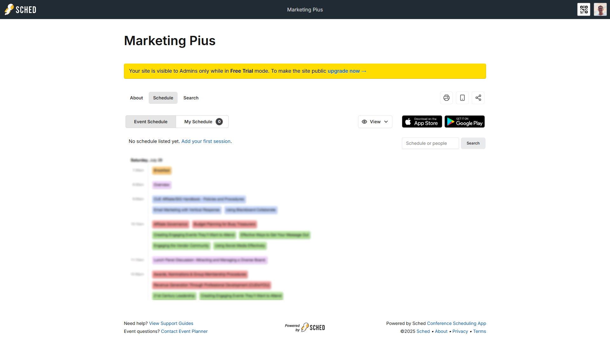610x364 pixels.
Task: Open the user profile avatar
Action: tap(600, 10)
